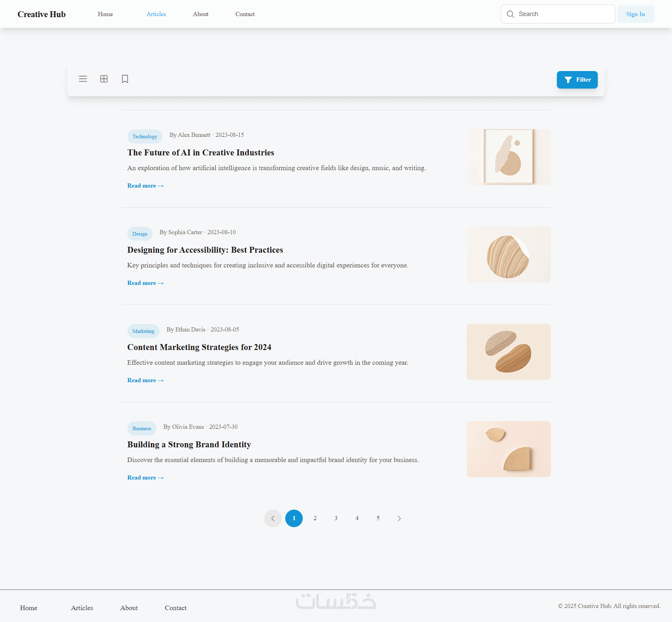
Task: Switch to grid view layout icon
Action: tap(104, 79)
